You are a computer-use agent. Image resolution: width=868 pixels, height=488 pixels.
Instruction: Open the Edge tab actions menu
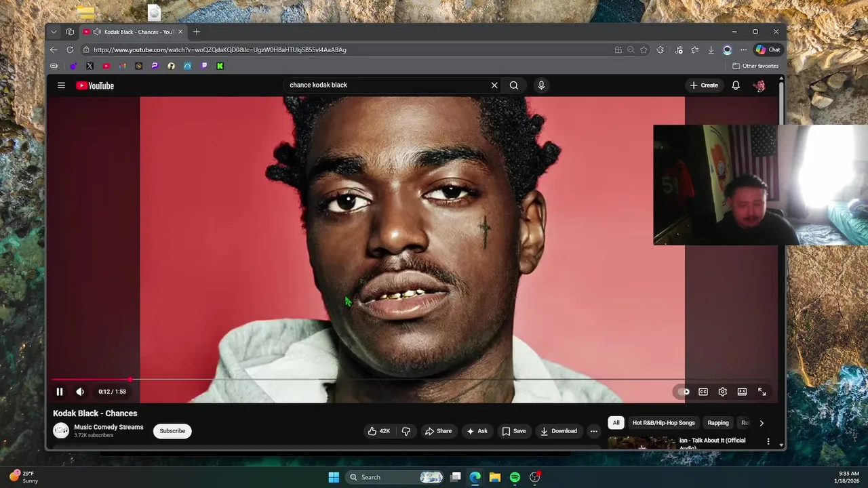click(70, 32)
